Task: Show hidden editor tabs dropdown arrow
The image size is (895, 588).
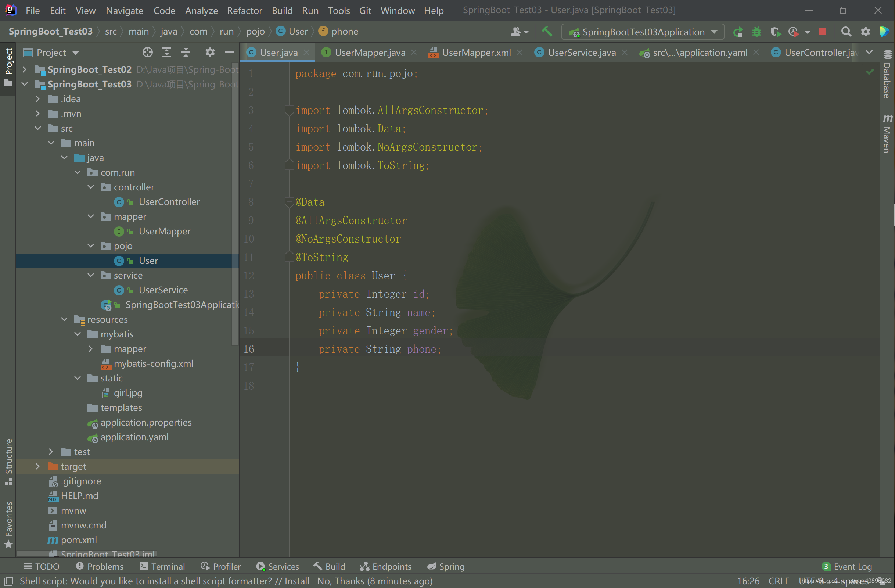Action: [869, 53]
